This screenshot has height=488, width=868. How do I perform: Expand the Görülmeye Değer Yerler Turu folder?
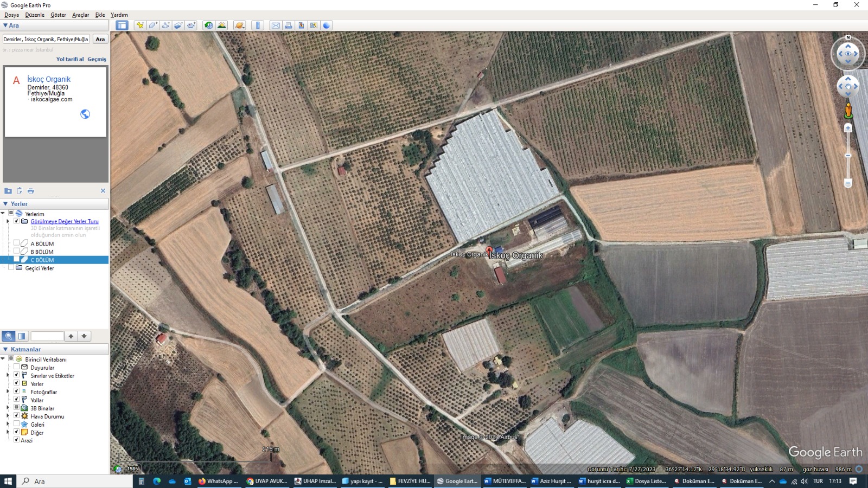[8, 221]
